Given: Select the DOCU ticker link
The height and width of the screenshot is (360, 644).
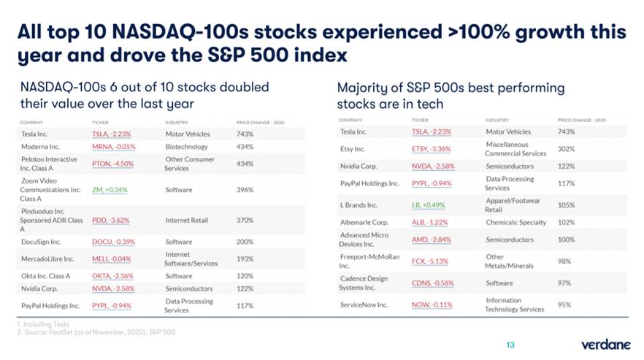Looking at the screenshot, I should click(x=113, y=242).
